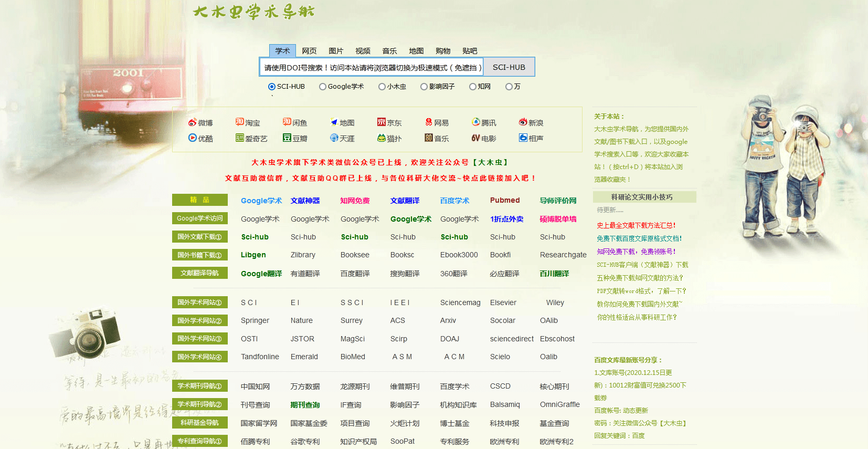868x449 pixels.
Task: Open the Pubmed link
Action: pos(505,200)
